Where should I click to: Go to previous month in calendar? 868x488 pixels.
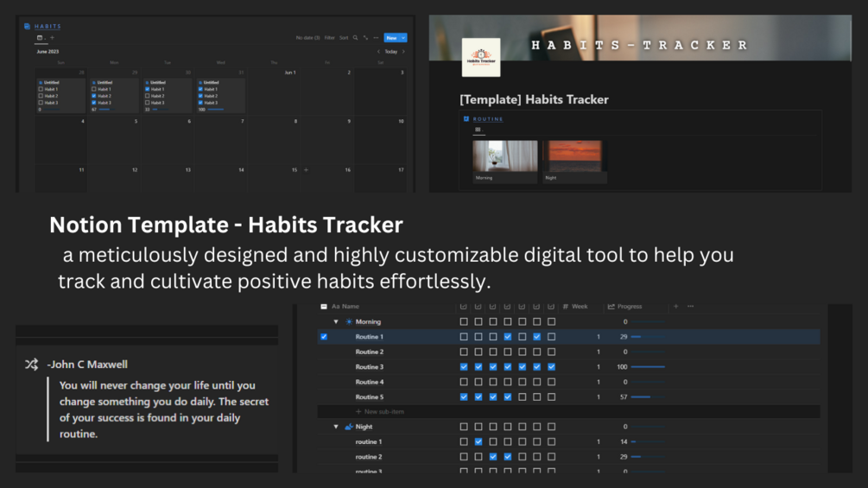pyautogui.click(x=378, y=52)
